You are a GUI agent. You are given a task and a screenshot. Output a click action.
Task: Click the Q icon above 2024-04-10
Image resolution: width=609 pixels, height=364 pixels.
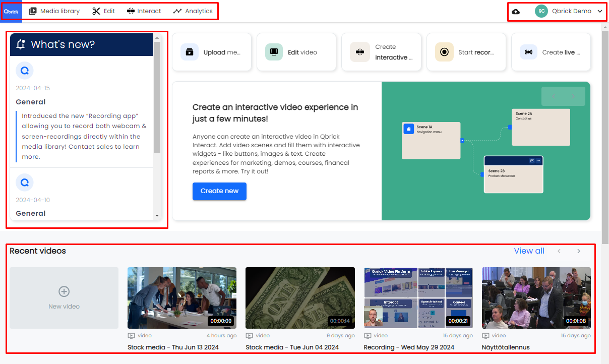24,182
